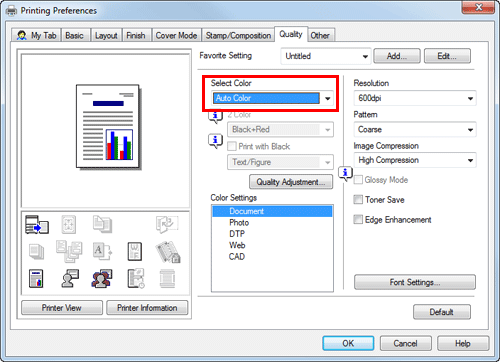Toggle the Print with Black checkbox
This screenshot has height=362, width=500.
(x=232, y=146)
